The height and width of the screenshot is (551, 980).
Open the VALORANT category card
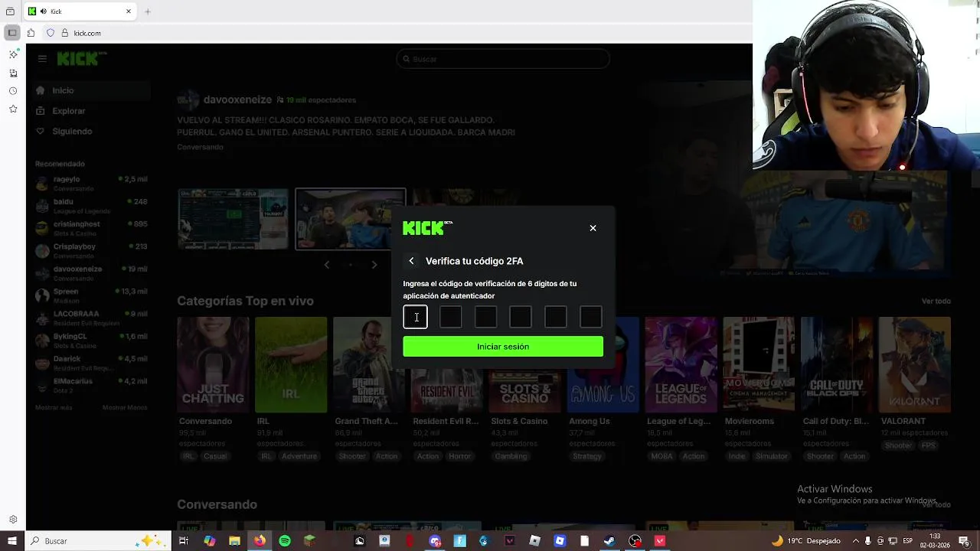(x=915, y=365)
